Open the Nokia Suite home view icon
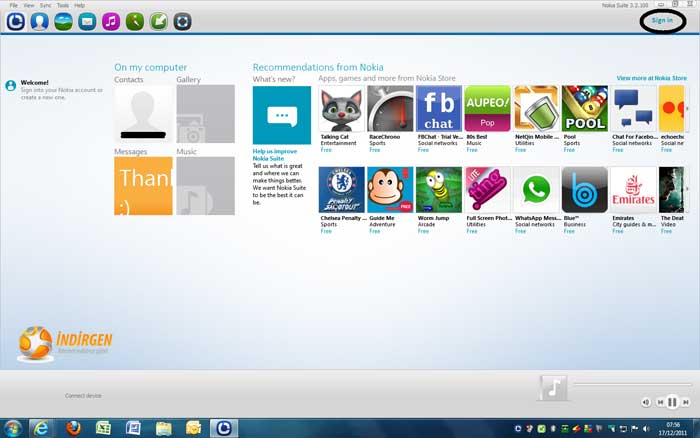Screen dimensions: 700x438 16,21
